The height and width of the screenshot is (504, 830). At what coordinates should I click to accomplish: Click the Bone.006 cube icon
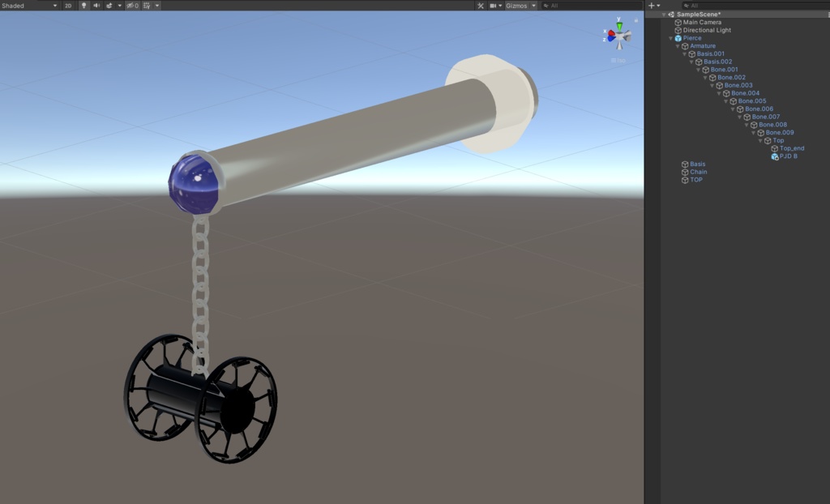pyautogui.click(x=740, y=109)
